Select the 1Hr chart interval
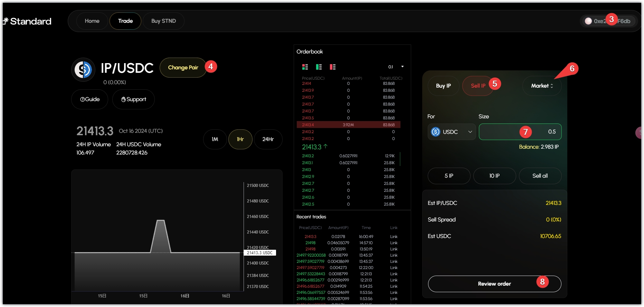The image size is (644, 307). coord(240,139)
